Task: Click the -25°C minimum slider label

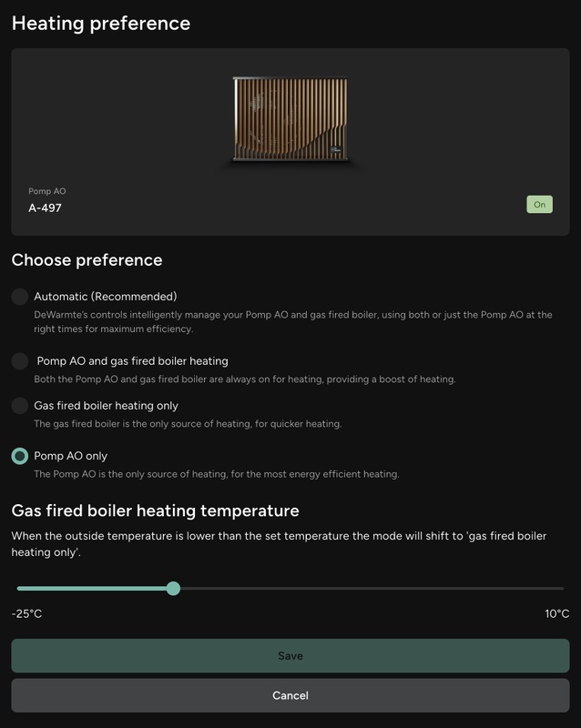Action: pos(27,614)
